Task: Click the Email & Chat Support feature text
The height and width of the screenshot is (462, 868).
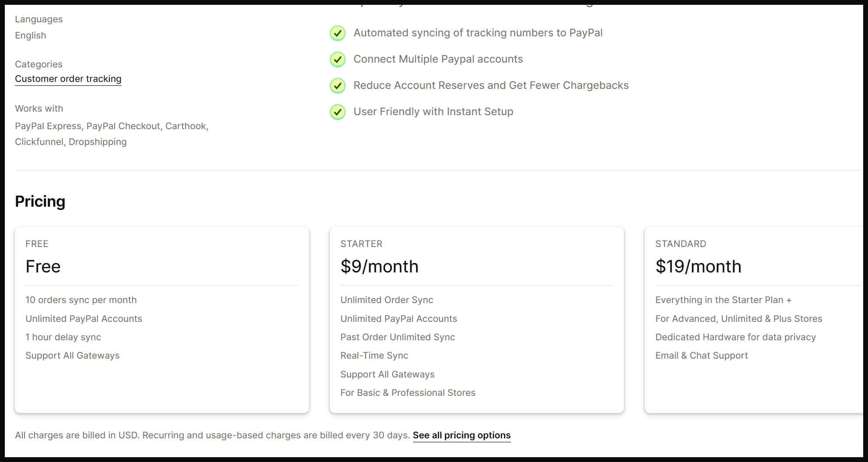Action: 702,356
